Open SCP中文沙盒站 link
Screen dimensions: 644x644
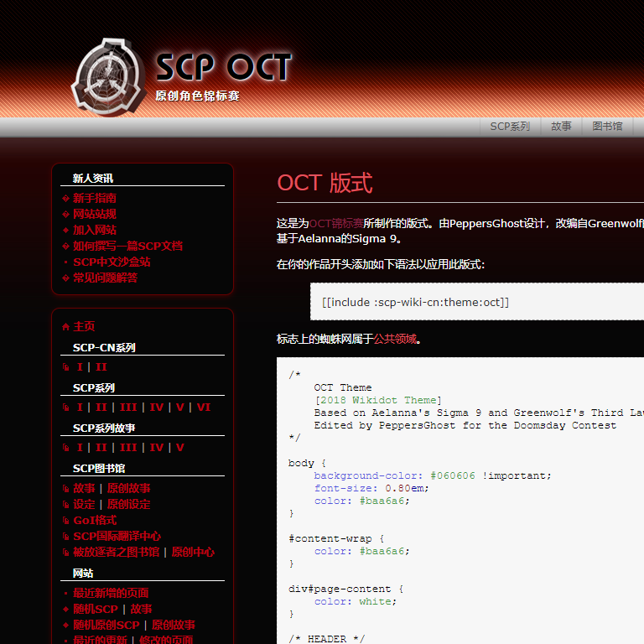point(112,262)
